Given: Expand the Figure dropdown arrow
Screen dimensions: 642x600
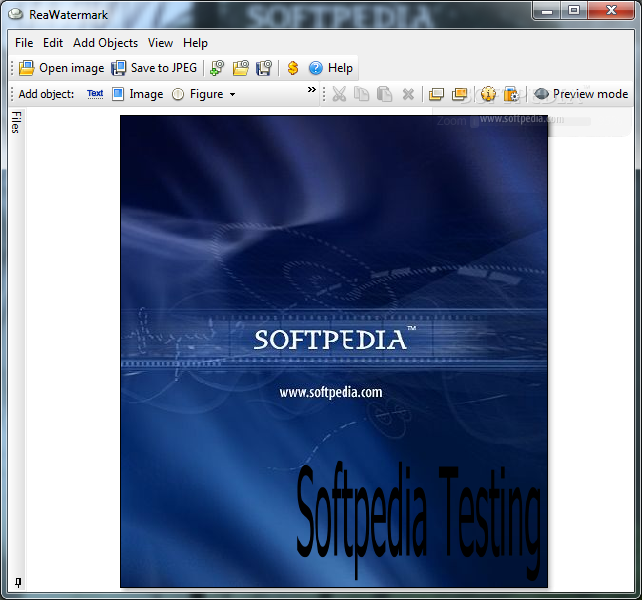Looking at the screenshot, I should click(233, 95).
